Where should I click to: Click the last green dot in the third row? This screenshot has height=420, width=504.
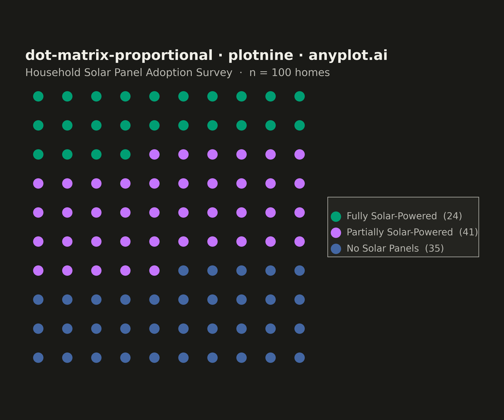pyautogui.click(x=125, y=154)
